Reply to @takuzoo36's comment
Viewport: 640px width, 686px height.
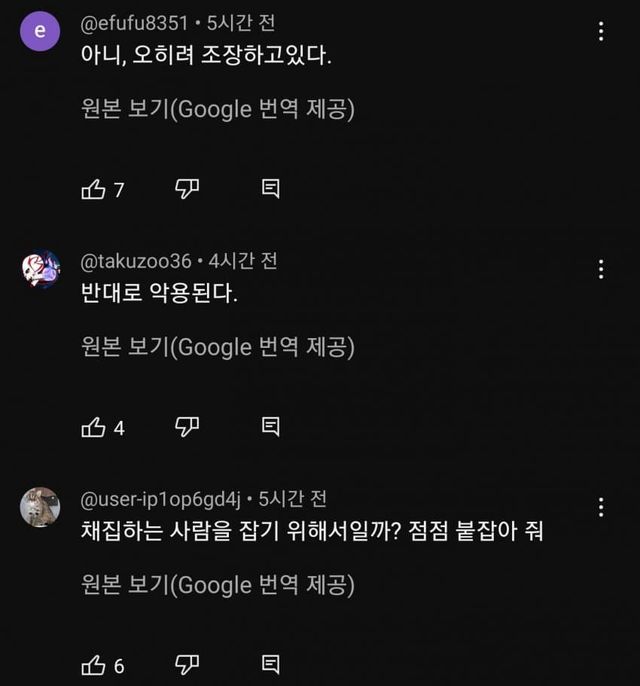click(x=270, y=427)
